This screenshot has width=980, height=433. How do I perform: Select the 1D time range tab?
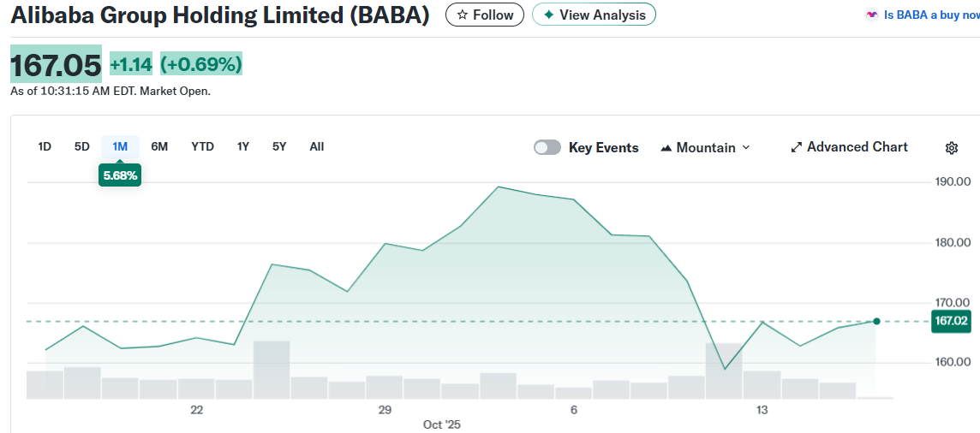[x=45, y=146]
